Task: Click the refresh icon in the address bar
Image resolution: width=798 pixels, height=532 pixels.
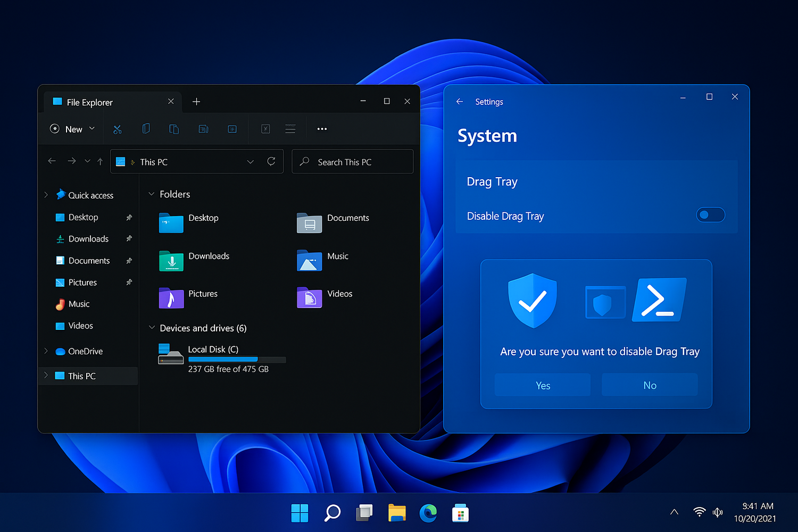Action: click(271, 161)
